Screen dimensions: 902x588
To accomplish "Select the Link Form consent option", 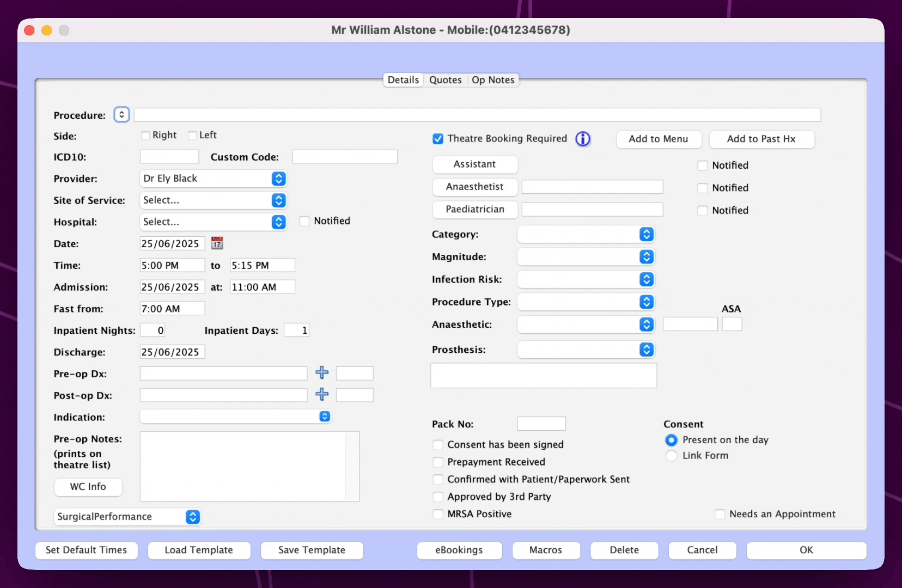I will (x=672, y=456).
